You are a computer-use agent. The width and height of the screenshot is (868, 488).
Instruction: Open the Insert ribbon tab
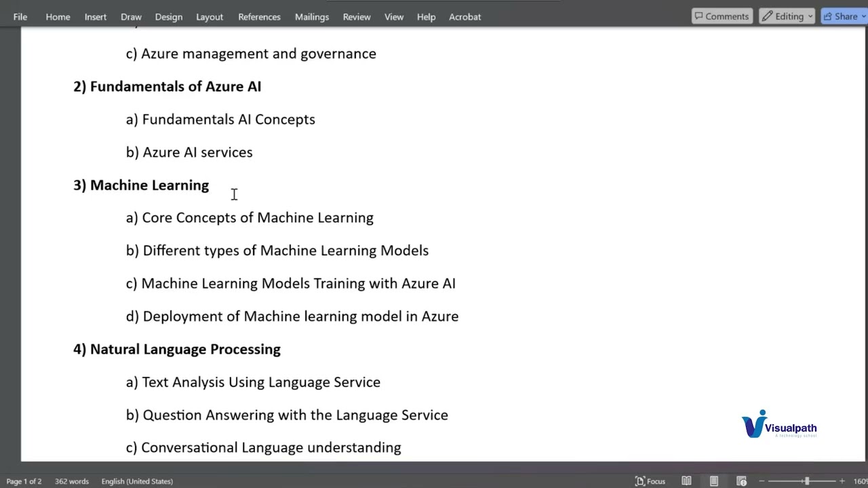click(96, 17)
